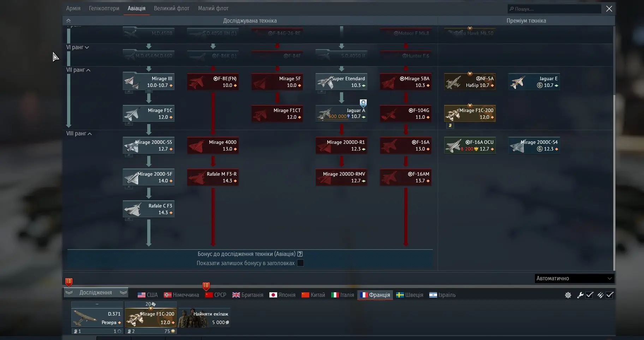Choose the D.371 reserve crew slot
Screen dimensions: 644x340
[x=97, y=318]
